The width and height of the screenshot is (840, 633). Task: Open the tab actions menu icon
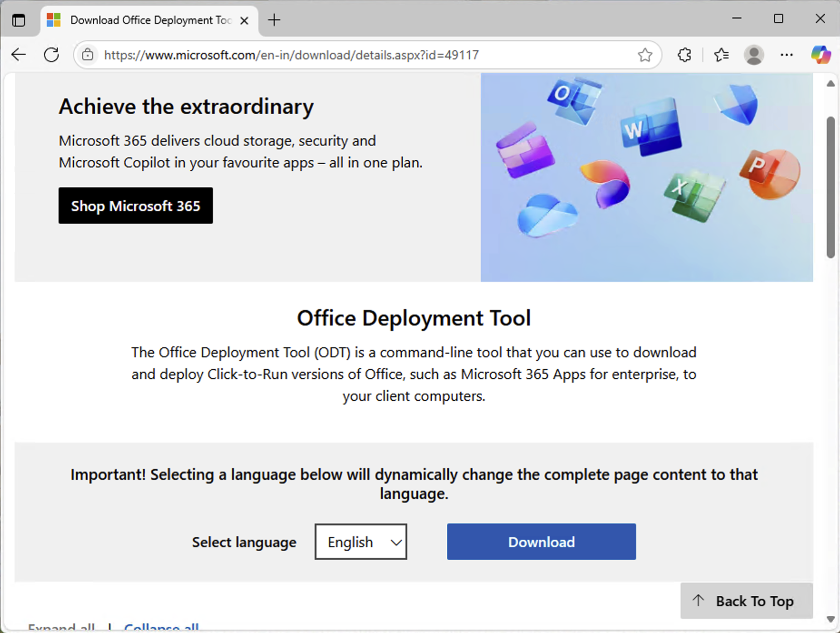[x=19, y=20]
